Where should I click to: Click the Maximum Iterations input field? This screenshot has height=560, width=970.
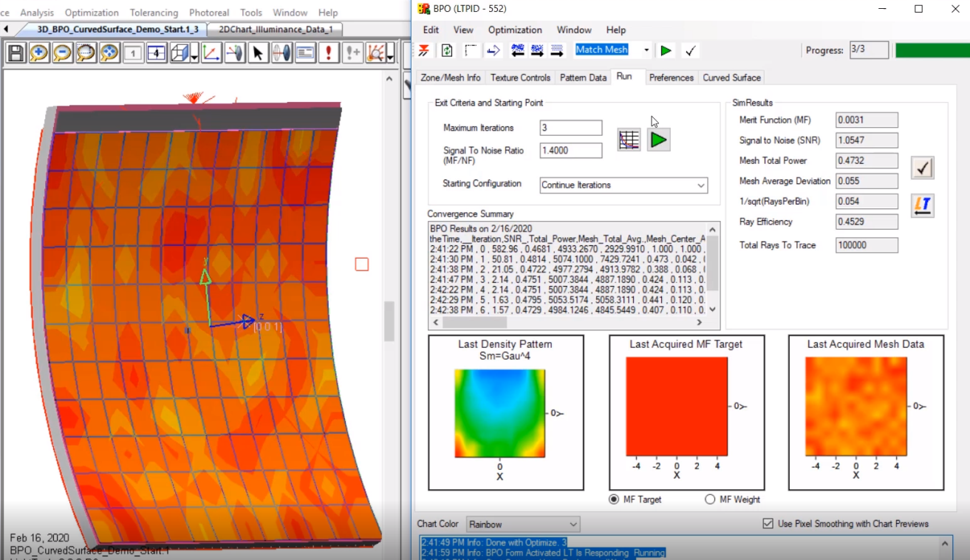click(x=570, y=128)
